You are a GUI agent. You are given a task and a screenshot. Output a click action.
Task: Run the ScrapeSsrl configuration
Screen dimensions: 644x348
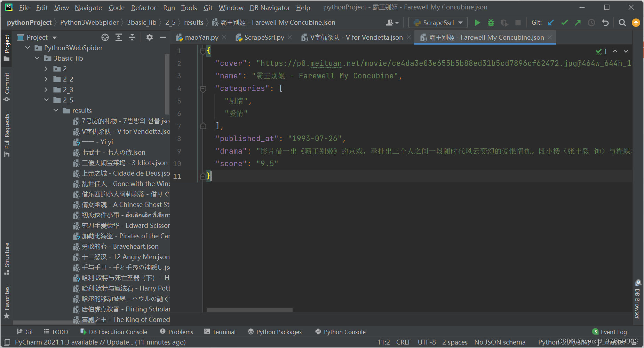(477, 23)
